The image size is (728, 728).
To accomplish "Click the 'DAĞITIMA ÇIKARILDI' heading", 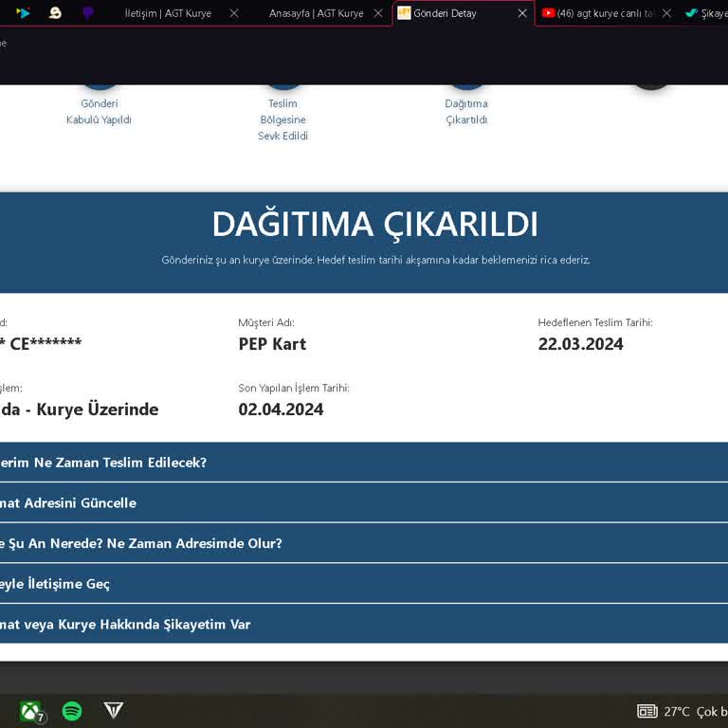I will point(374,225).
